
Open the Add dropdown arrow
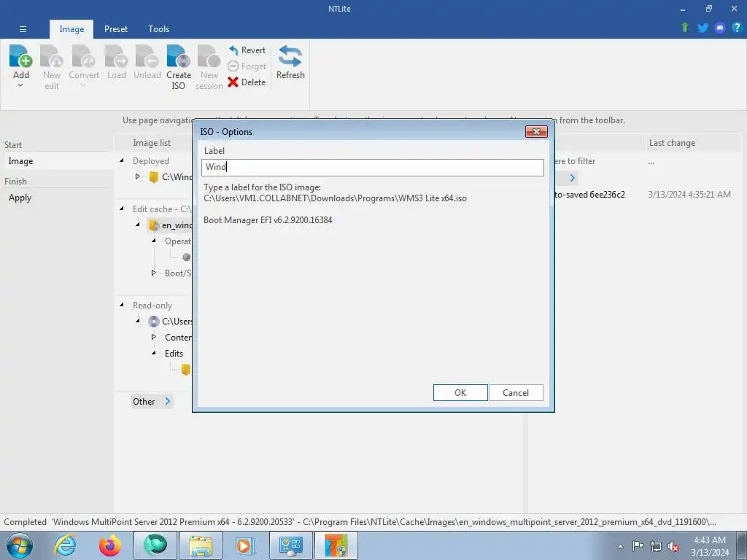pyautogui.click(x=20, y=85)
